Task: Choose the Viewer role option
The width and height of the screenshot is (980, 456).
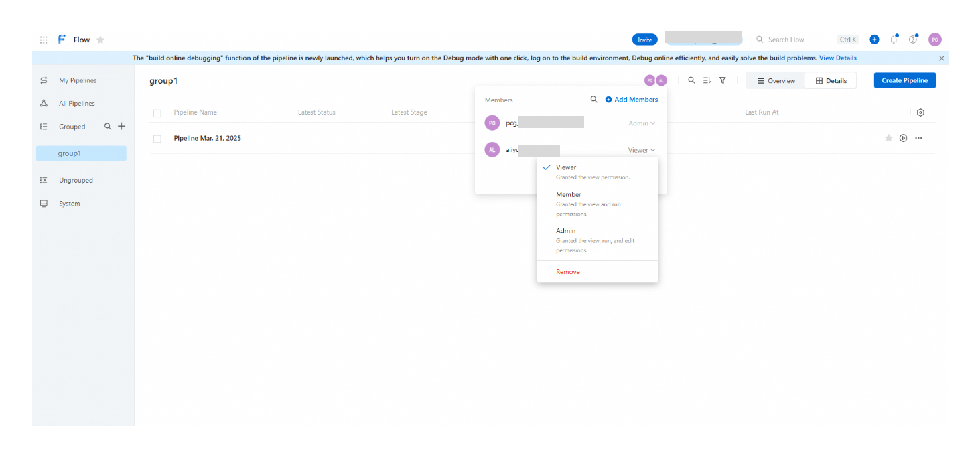Action: (598, 171)
